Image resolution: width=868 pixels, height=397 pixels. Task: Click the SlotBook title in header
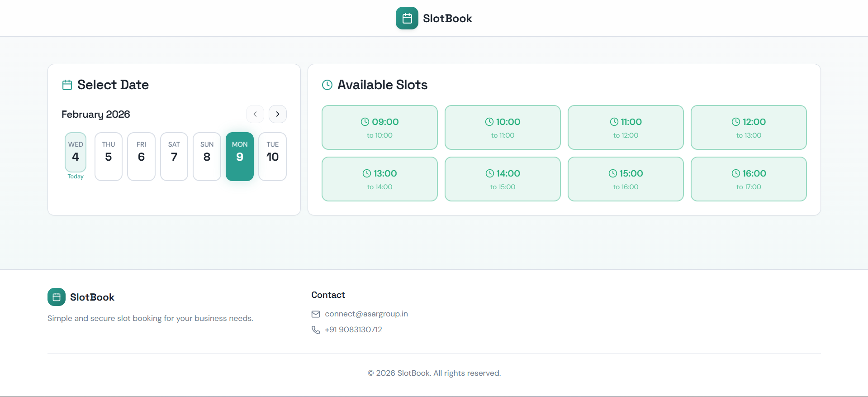pos(447,19)
